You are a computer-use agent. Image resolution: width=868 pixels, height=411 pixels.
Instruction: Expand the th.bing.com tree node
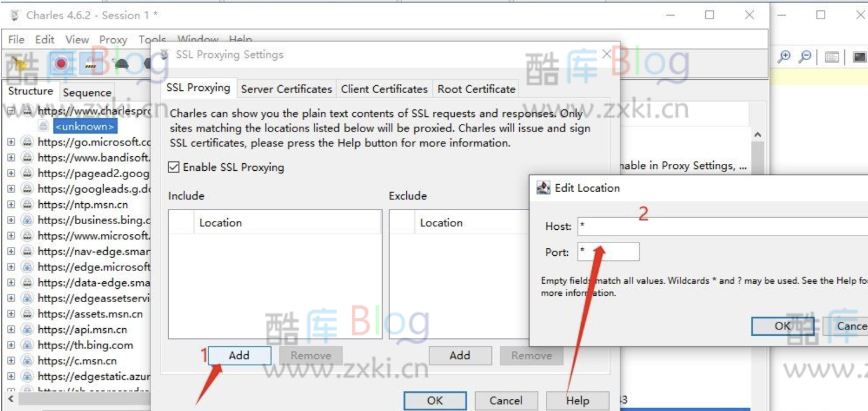tap(11, 345)
